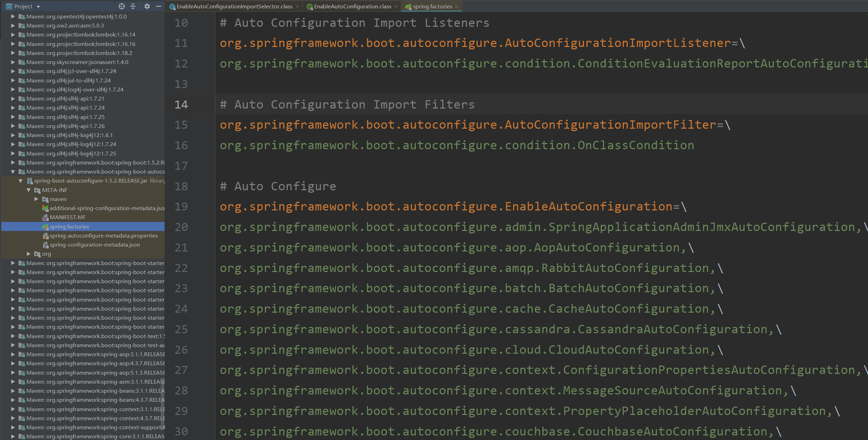
Task: Close EnableAutoConfiguration.class tab
Action: 396,7
